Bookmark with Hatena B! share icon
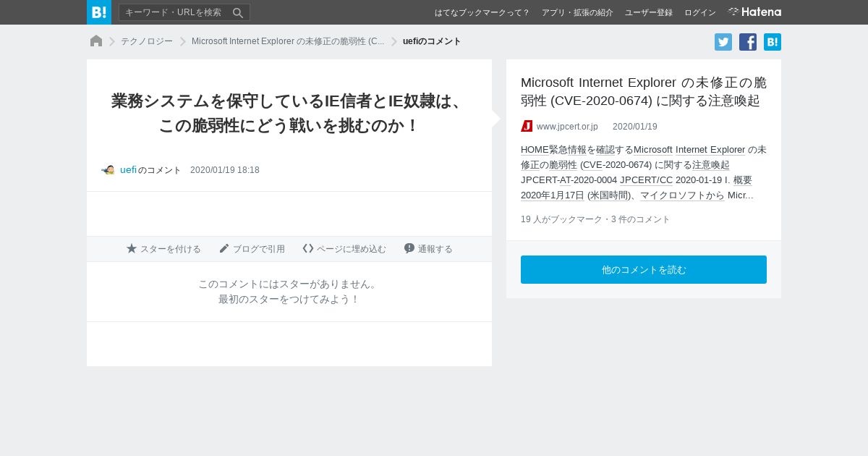 click(x=773, y=42)
